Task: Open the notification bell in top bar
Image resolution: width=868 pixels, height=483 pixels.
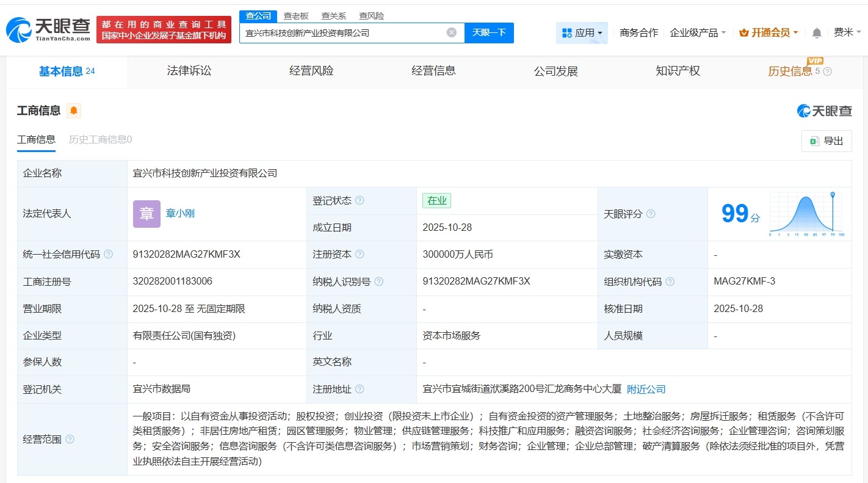Action: pyautogui.click(x=816, y=32)
